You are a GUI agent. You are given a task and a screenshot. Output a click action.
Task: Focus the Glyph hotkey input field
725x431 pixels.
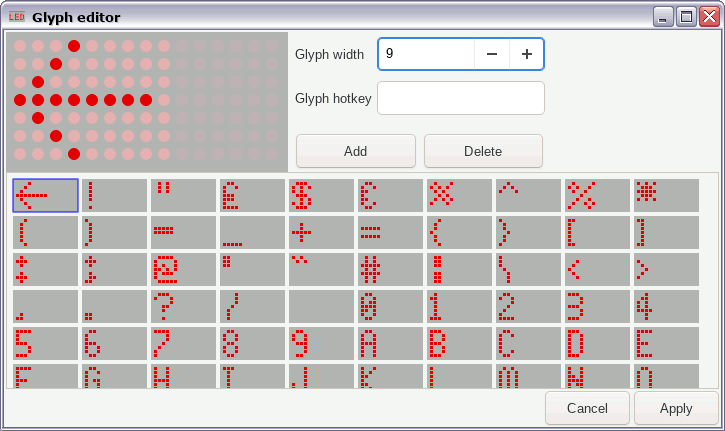pos(461,98)
